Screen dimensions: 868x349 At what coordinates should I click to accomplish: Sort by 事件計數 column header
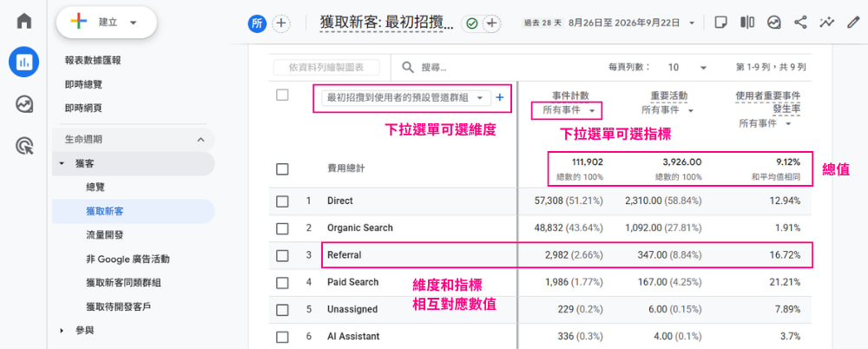point(570,96)
